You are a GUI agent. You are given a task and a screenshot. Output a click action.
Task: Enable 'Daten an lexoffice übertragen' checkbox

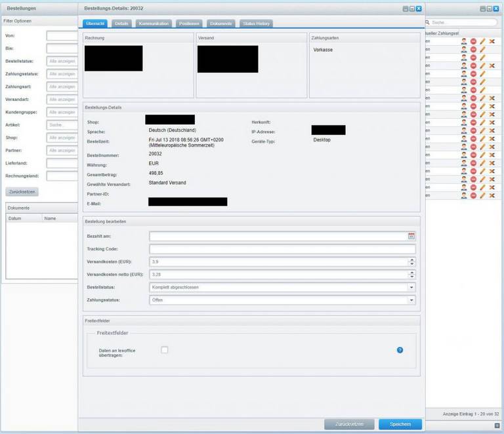click(165, 350)
